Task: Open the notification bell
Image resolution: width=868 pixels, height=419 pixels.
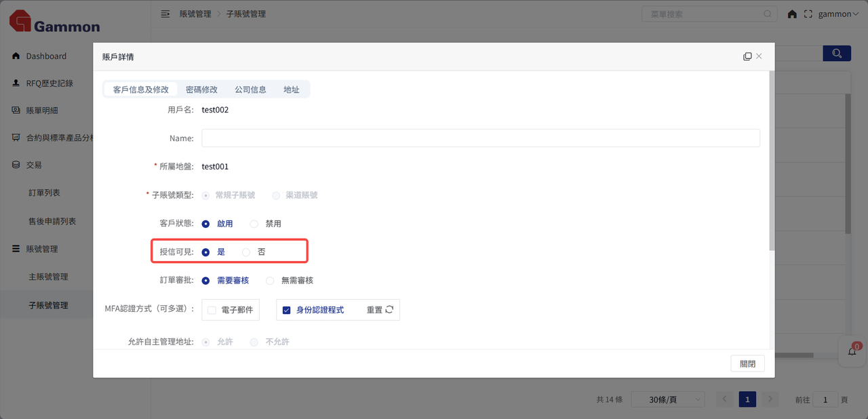Action: (852, 351)
